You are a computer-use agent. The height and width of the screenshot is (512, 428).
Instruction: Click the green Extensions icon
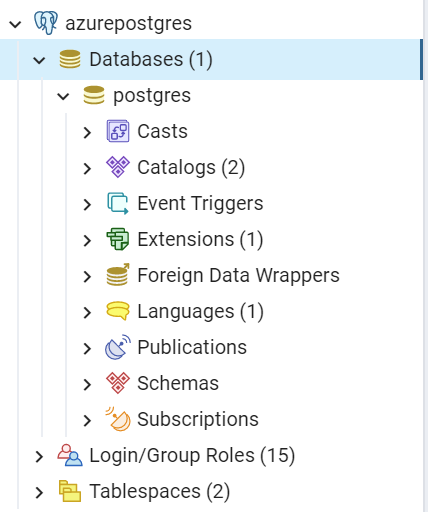click(x=118, y=239)
